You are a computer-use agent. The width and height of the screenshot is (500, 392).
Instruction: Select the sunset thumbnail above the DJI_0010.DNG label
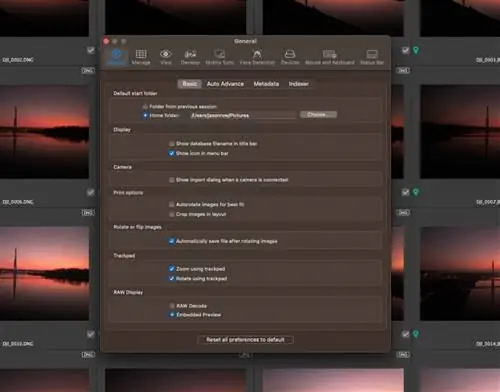click(x=44, y=274)
